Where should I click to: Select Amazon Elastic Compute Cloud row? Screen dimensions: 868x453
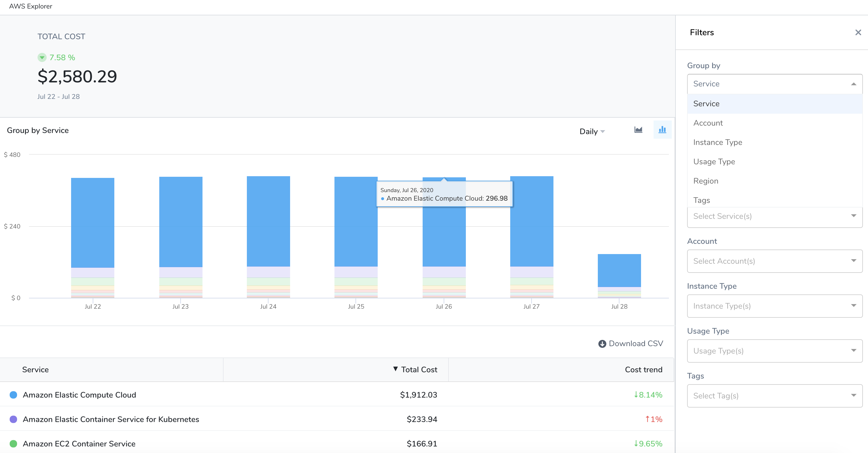tap(337, 395)
